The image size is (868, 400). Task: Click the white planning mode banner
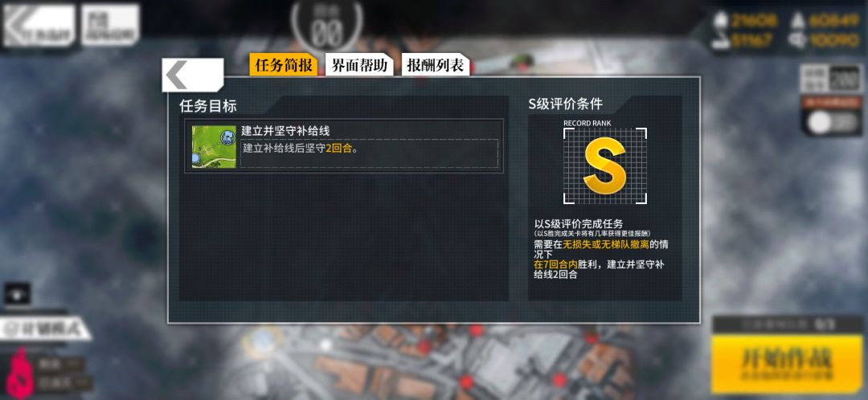pyautogui.click(x=45, y=329)
